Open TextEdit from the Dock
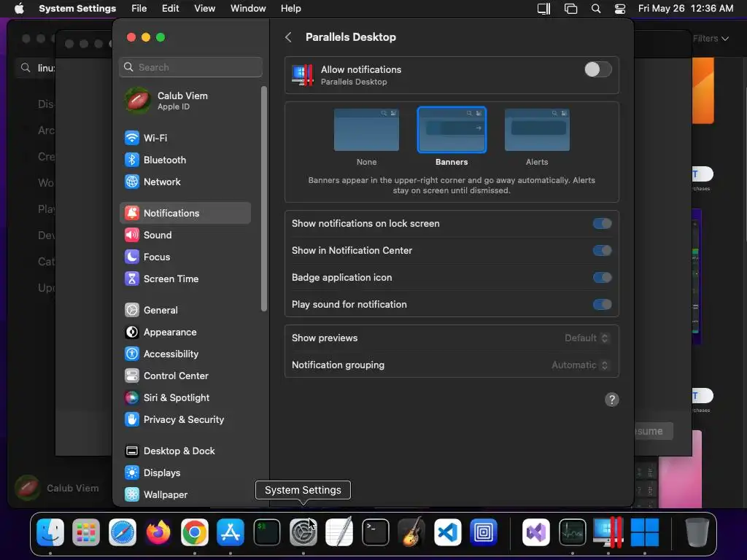The image size is (747, 560). pyautogui.click(x=339, y=532)
